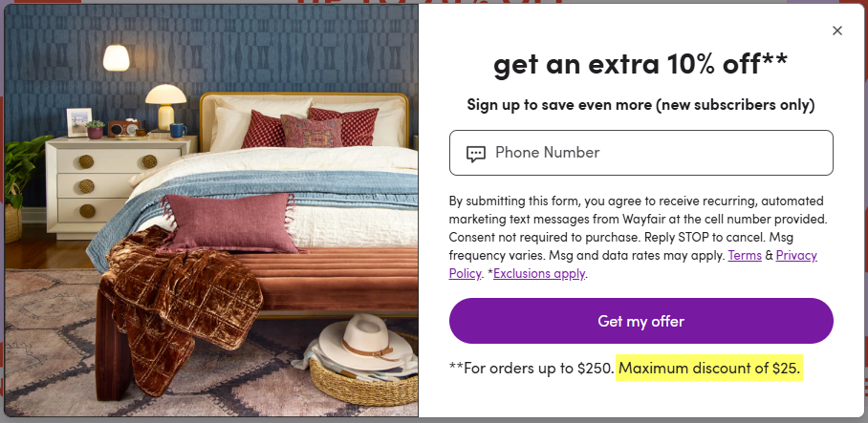Viewport: 868px width, 423px height.
Task: Close the 10% off signup popup
Action: (x=837, y=31)
